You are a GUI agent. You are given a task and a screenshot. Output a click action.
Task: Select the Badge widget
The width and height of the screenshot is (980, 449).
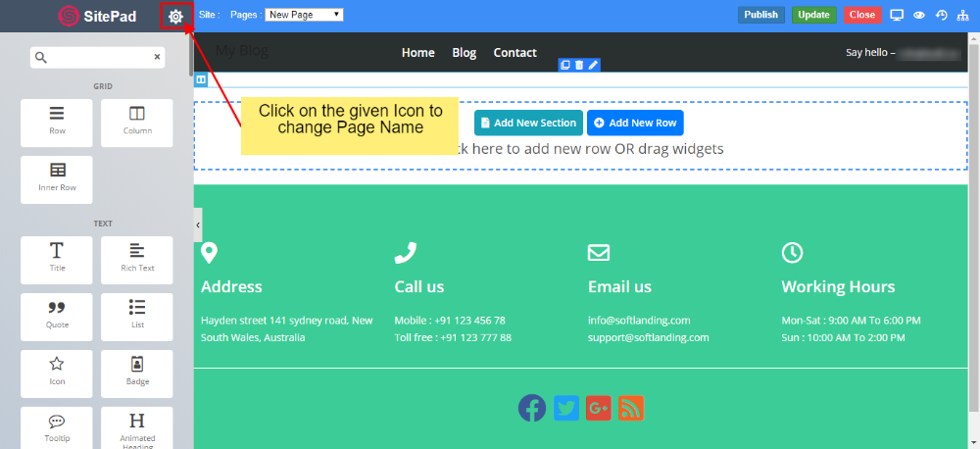(x=137, y=371)
